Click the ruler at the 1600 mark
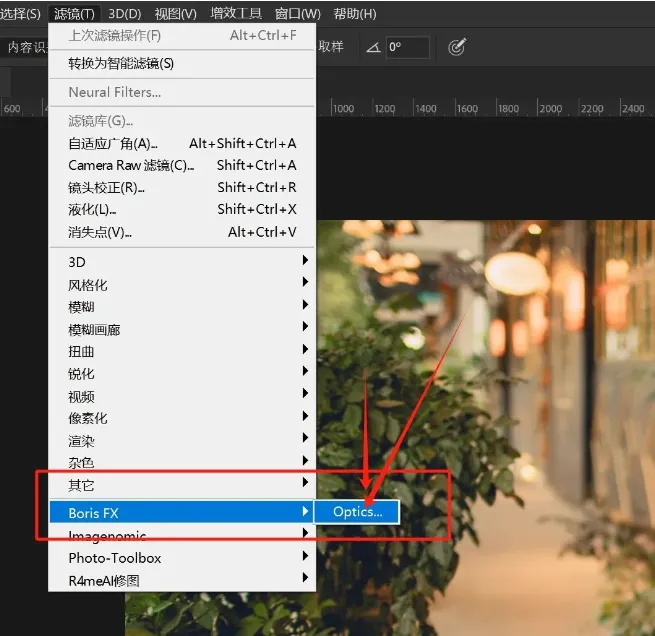This screenshot has height=636, width=655. pos(467,109)
